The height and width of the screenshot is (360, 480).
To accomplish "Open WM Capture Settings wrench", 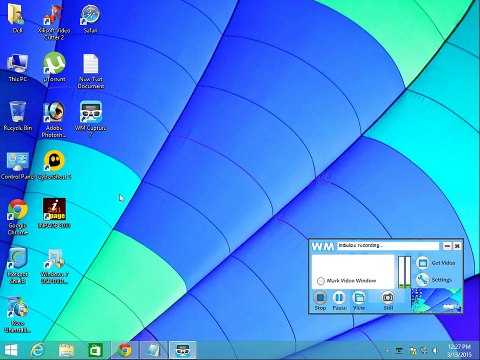I will coord(434,280).
